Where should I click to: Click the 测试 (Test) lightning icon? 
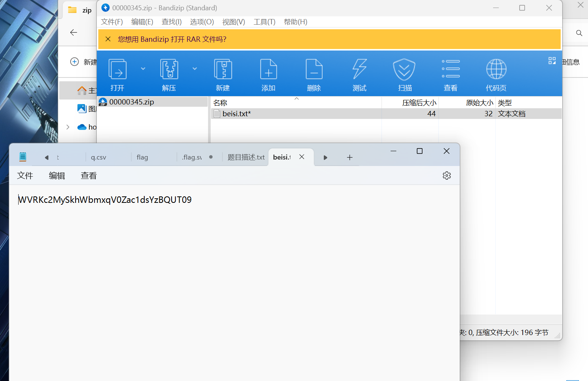pos(359,69)
